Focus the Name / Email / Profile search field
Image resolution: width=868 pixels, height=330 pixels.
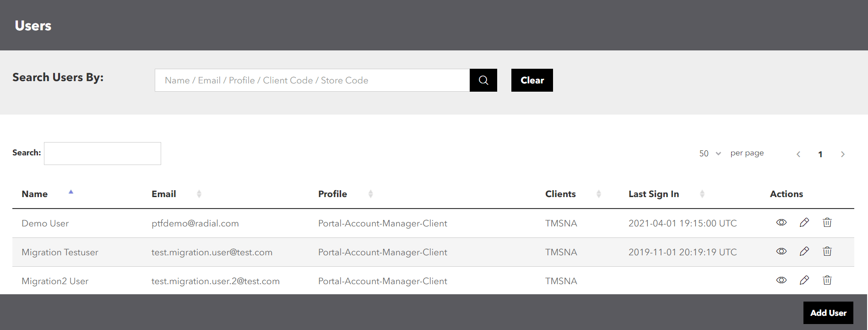coord(312,80)
